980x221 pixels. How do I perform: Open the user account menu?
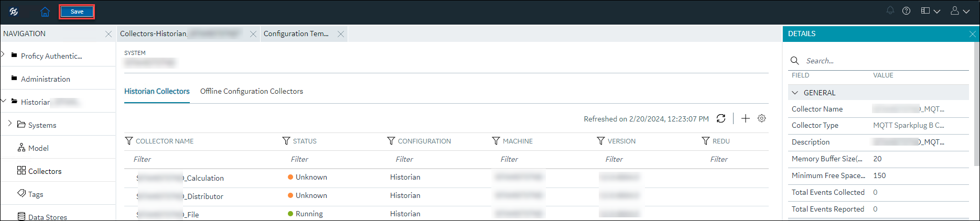(x=960, y=10)
